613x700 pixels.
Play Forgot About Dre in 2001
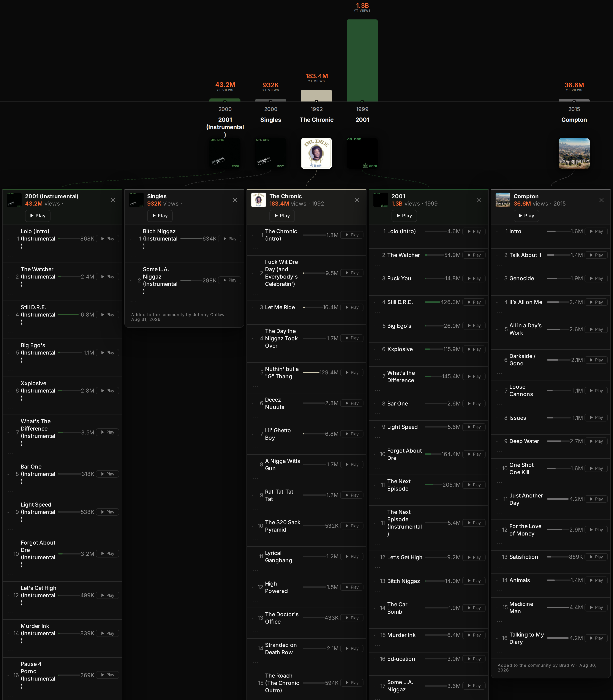[474, 454]
